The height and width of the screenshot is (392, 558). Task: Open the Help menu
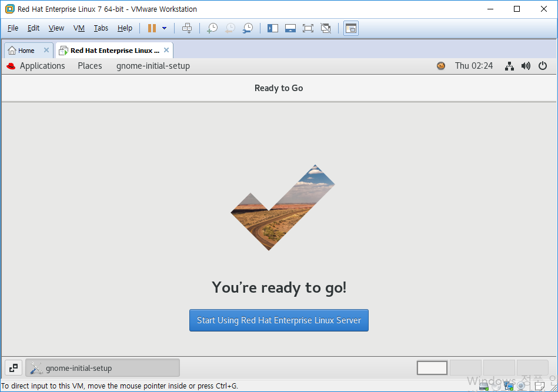tap(125, 28)
